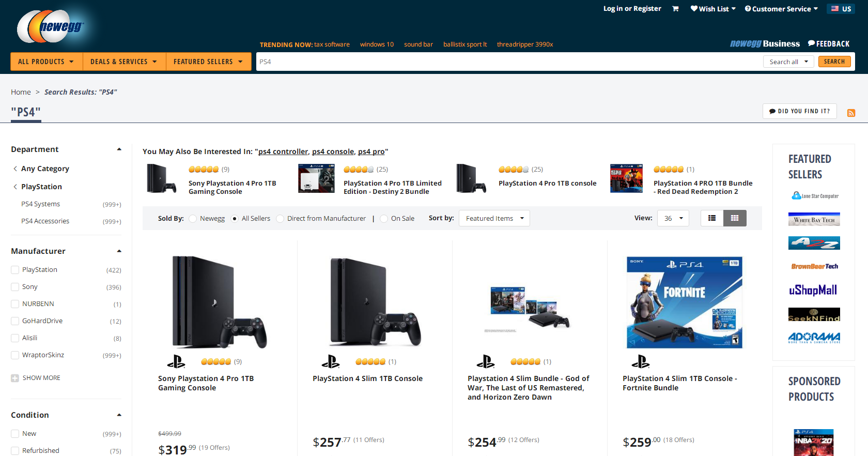Click the Newegg logo
This screenshot has width=868, height=456.
click(50, 26)
